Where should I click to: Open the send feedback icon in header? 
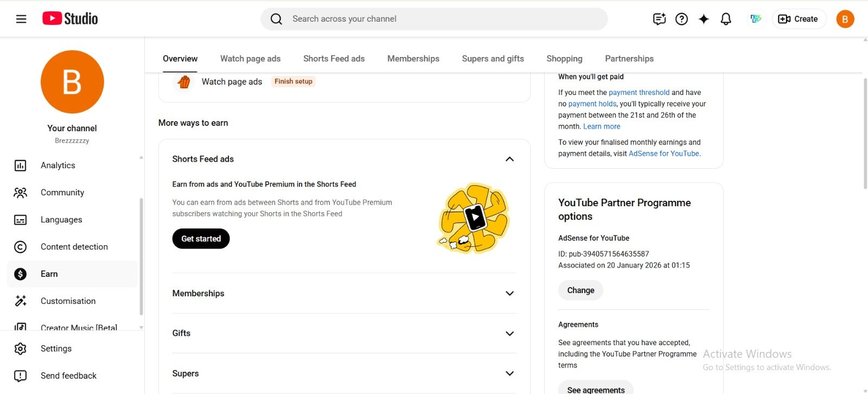click(x=659, y=19)
